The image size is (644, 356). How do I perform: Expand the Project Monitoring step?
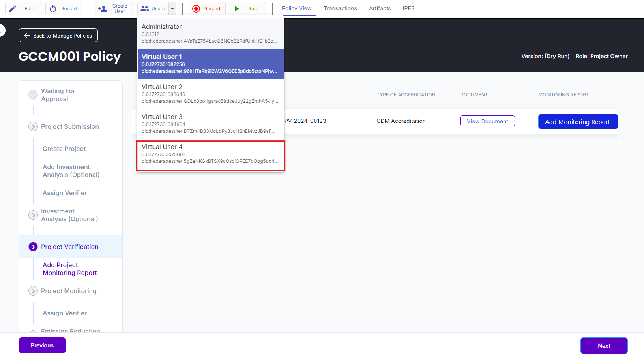[33, 291]
